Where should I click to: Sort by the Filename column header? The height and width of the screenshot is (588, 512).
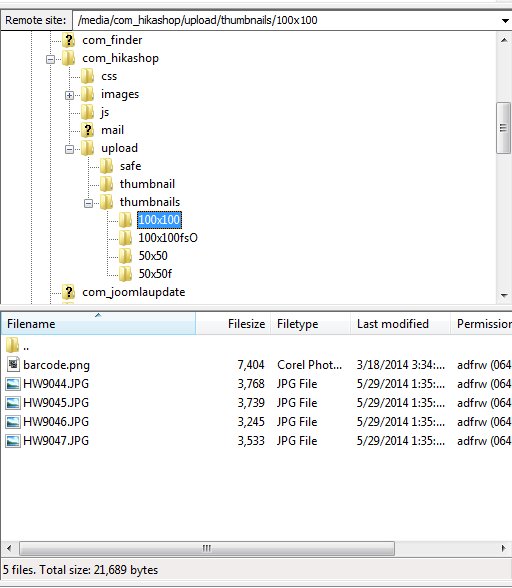pyautogui.click(x=98, y=324)
